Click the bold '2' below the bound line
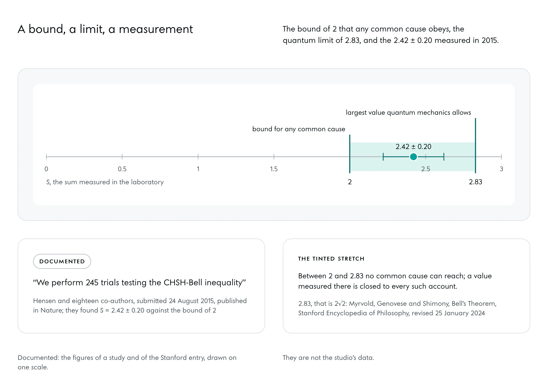 coord(349,182)
